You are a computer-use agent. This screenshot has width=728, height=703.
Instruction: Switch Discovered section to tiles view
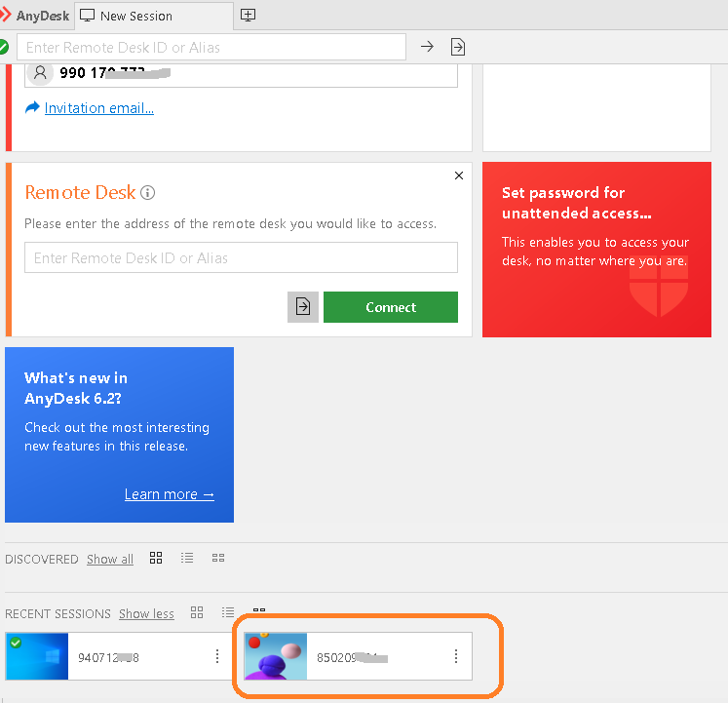(156, 558)
